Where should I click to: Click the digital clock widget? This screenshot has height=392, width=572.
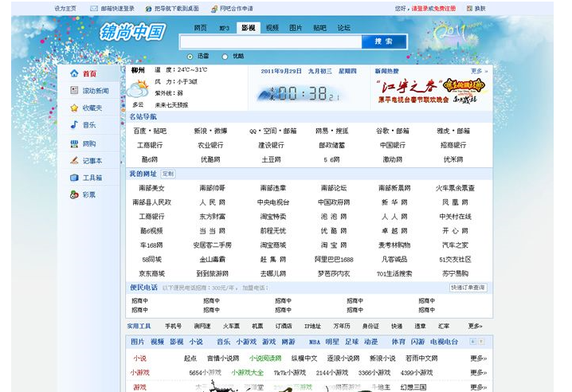[302, 94]
